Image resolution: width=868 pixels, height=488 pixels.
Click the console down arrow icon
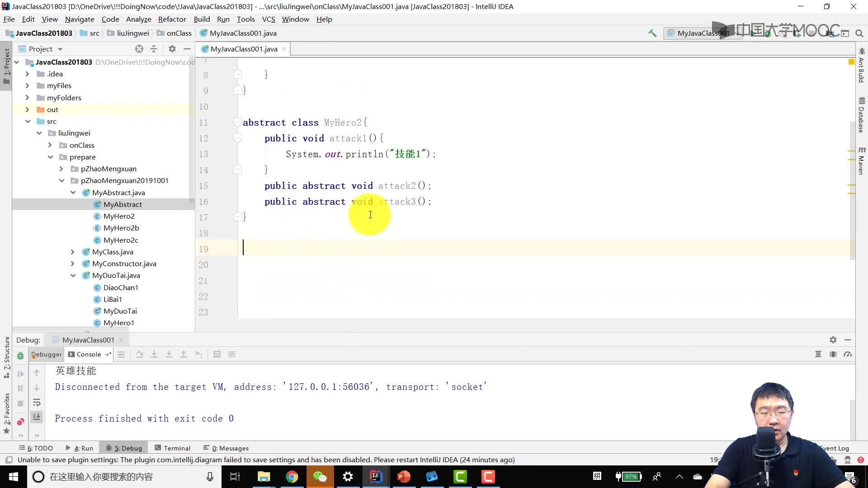click(x=37, y=388)
